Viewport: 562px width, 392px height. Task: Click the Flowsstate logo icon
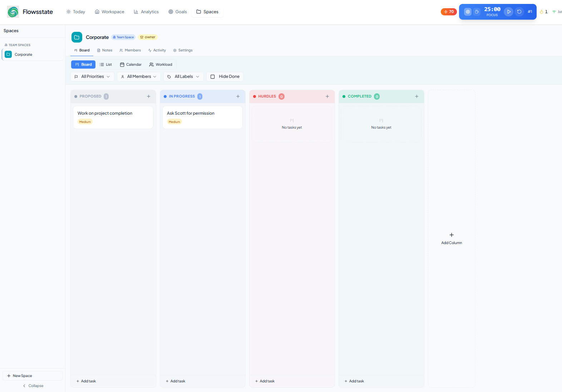(13, 12)
